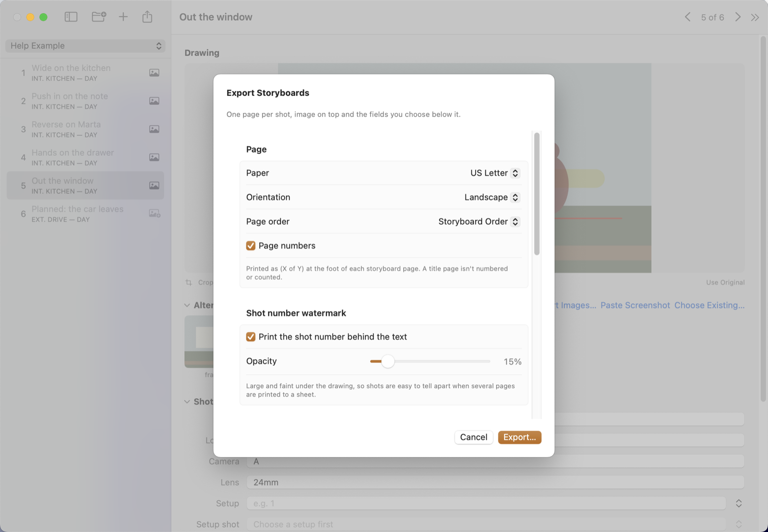Click image icon for Push in on the note
768x532 pixels.
pyautogui.click(x=154, y=101)
